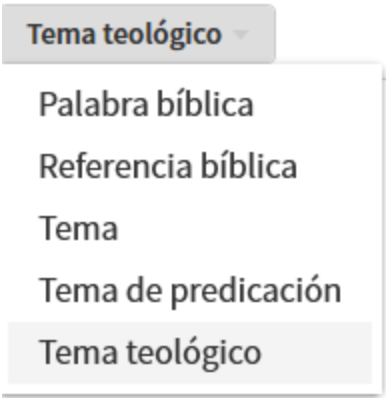Switch search type to Palabra bíblica
The height and width of the screenshot is (398, 386).
190,104
